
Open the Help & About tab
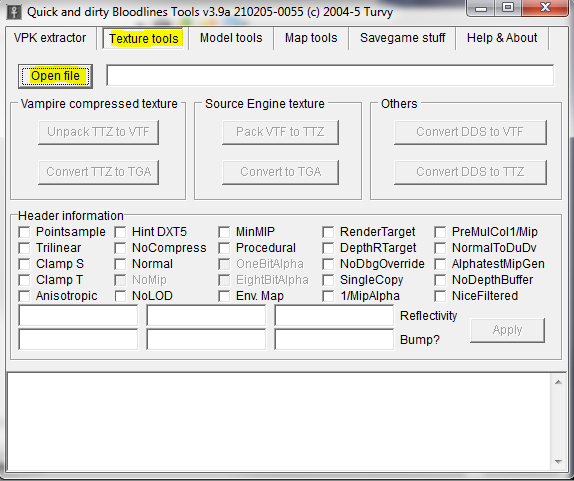pyautogui.click(x=502, y=38)
